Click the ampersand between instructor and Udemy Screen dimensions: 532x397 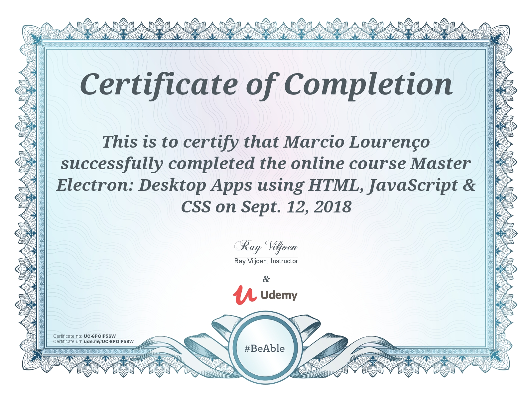[266, 280]
